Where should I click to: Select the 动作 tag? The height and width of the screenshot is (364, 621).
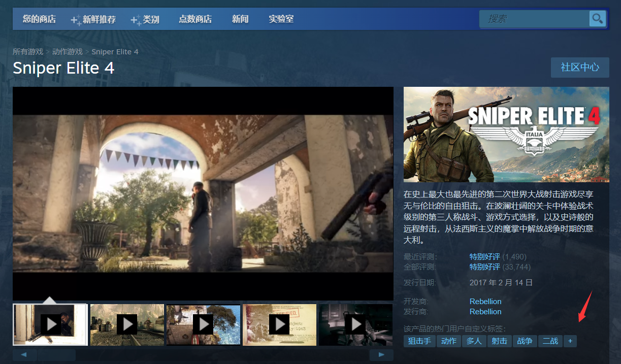point(449,341)
